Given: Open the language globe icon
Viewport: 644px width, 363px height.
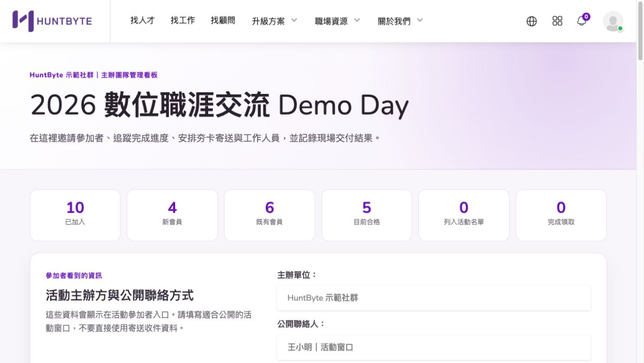Looking at the screenshot, I should [x=531, y=21].
